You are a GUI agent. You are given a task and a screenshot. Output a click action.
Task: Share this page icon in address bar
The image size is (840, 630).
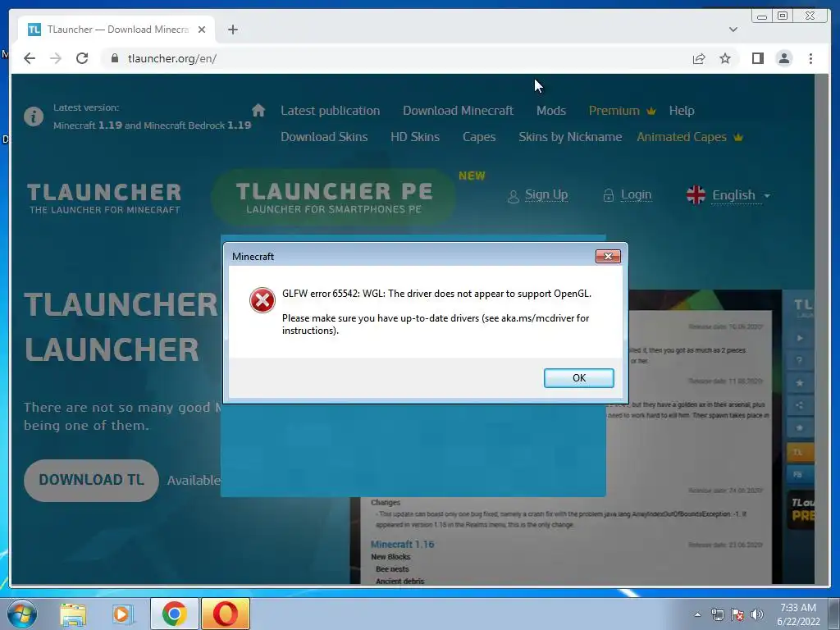point(699,58)
